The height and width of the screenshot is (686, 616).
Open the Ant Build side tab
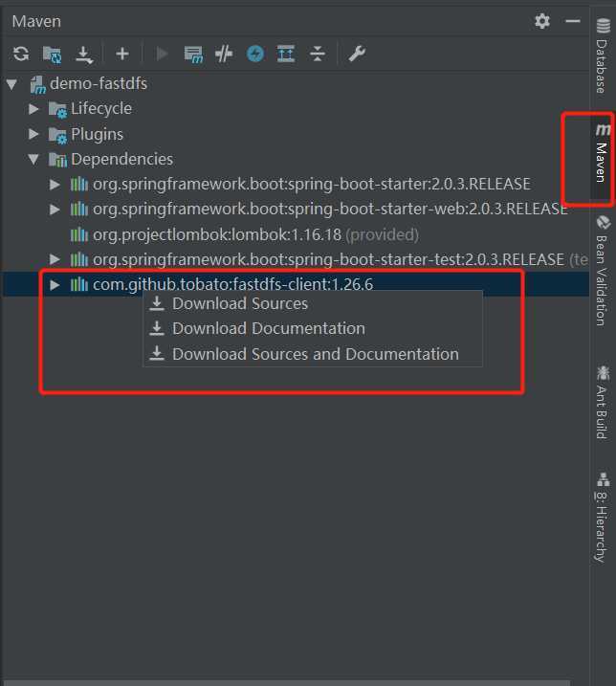(603, 403)
